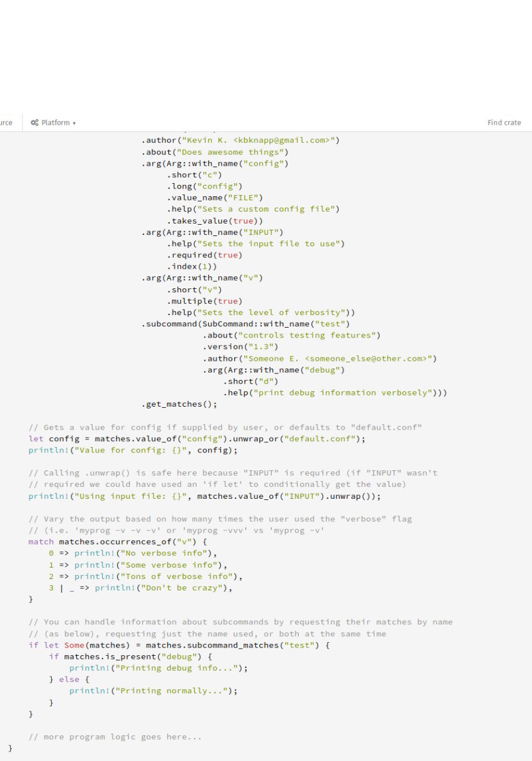Click the comment "Calling .unwrap() is safe here"

pos(233,473)
